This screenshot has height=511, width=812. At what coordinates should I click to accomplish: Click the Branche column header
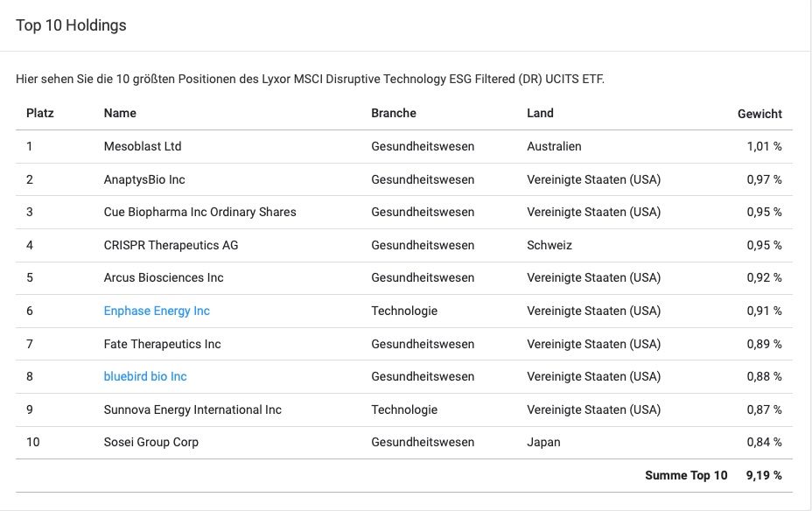[394, 113]
